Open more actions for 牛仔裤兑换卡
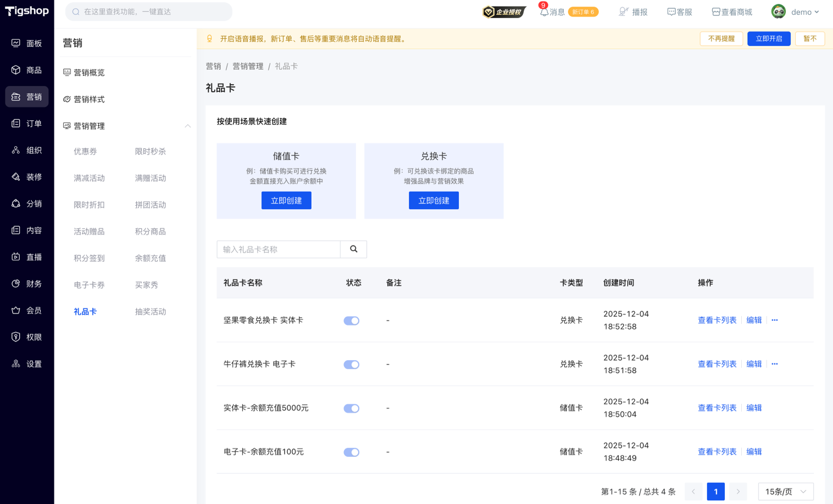833x504 pixels. [x=775, y=364]
